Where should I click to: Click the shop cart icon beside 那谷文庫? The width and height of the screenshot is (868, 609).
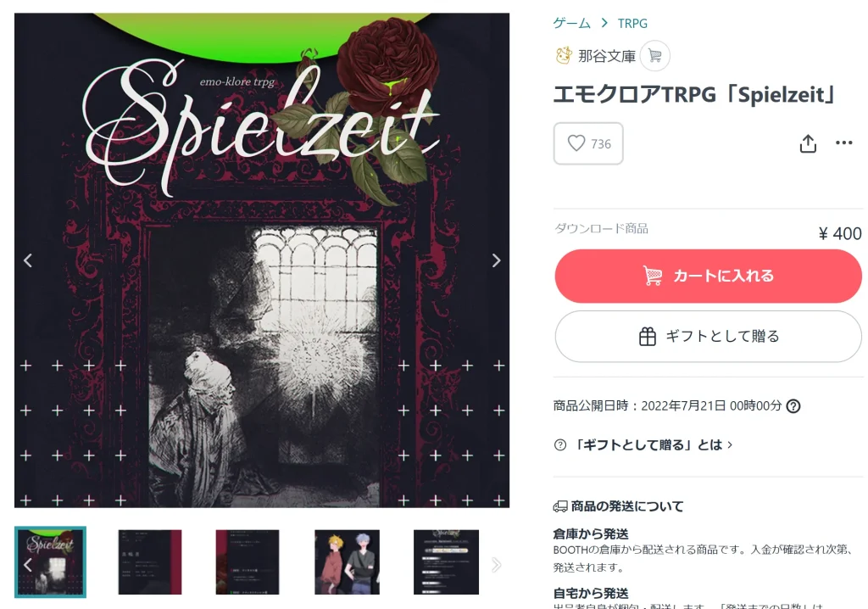(x=655, y=56)
